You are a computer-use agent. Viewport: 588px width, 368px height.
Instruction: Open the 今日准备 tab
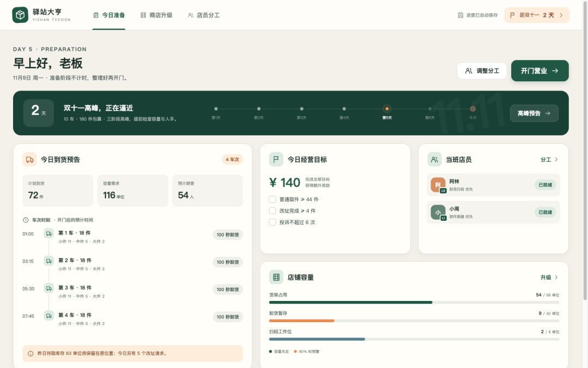pyautogui.click(x=109, y=15)
